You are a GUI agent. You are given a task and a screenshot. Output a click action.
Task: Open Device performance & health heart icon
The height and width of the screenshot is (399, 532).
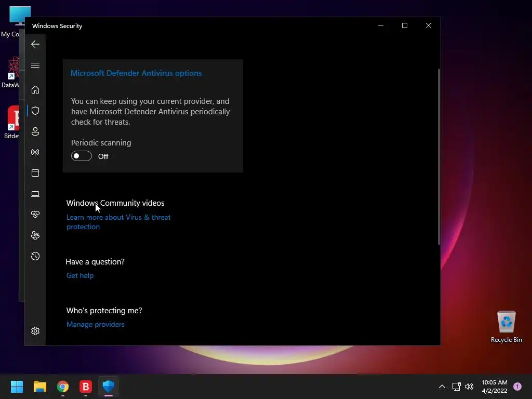click(35, 215)
